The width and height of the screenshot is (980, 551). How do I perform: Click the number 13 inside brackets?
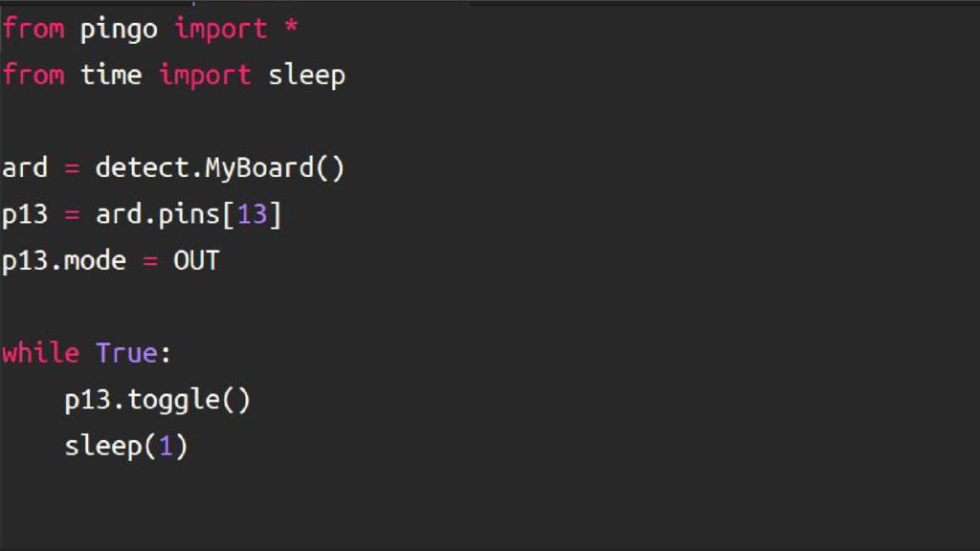click(252, 215)
